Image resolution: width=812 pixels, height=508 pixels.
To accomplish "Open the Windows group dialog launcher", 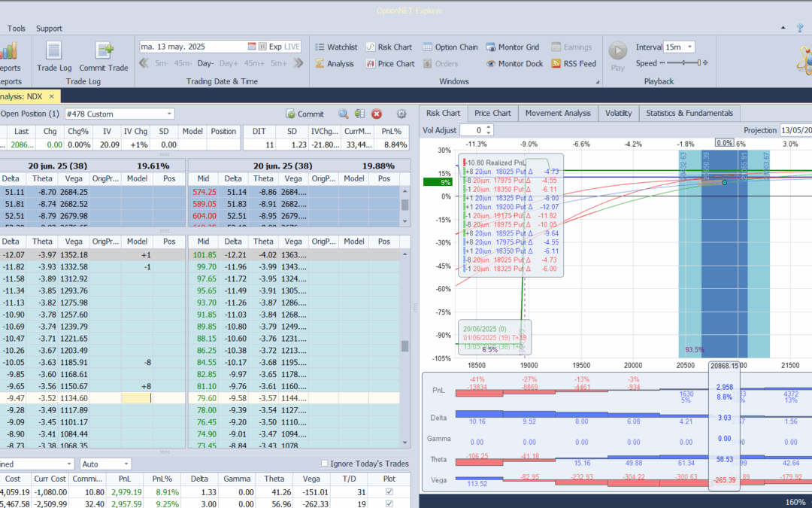I will coord(597,82).
